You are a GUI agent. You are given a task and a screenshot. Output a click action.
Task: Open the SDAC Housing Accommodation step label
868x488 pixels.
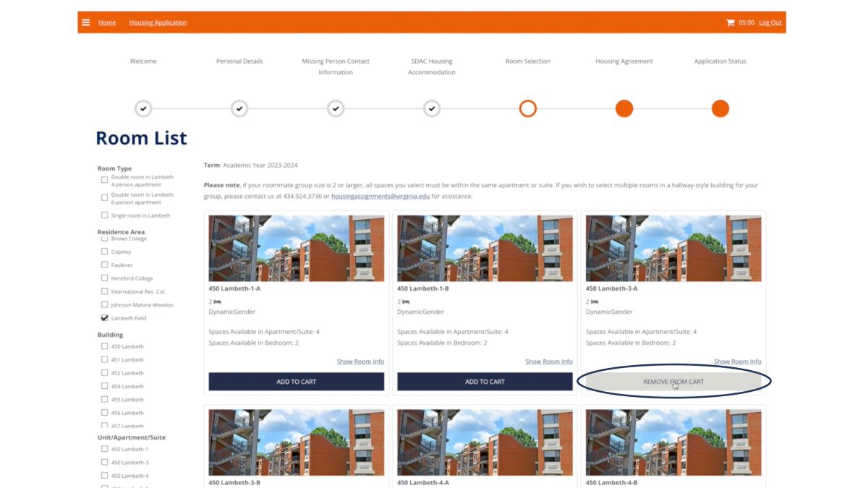pyautogui.click(x=432, y=67)
